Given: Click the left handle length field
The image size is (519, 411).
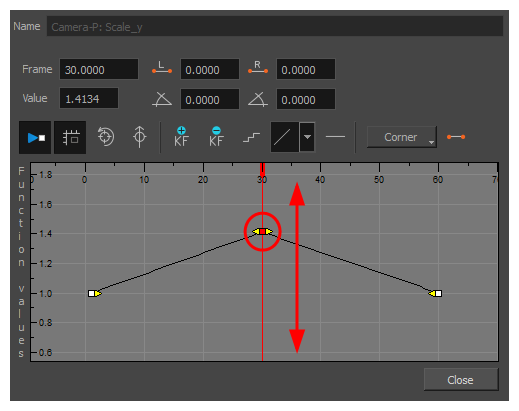Looking at the screenshot, I should tap(210, 69).
